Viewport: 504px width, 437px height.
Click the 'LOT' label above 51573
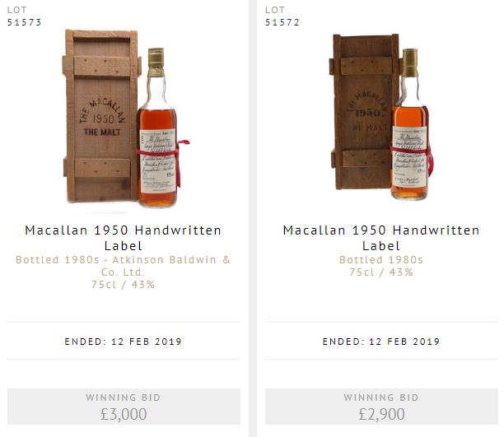(17, 10)
